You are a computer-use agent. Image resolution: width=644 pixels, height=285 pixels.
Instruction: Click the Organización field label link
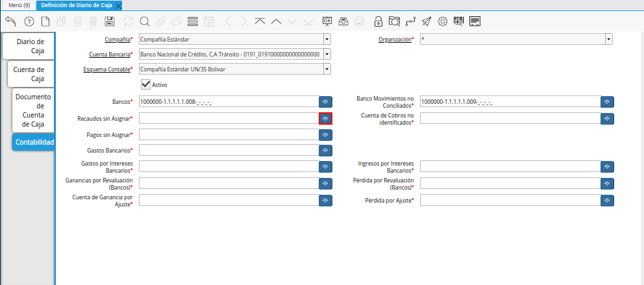click(x=395, y=40)
